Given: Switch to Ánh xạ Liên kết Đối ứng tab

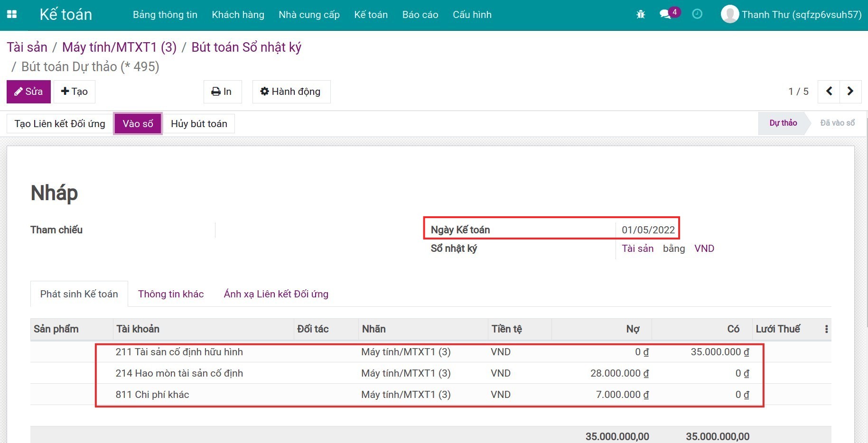Looking at the screenshot, I should point(276,294).
